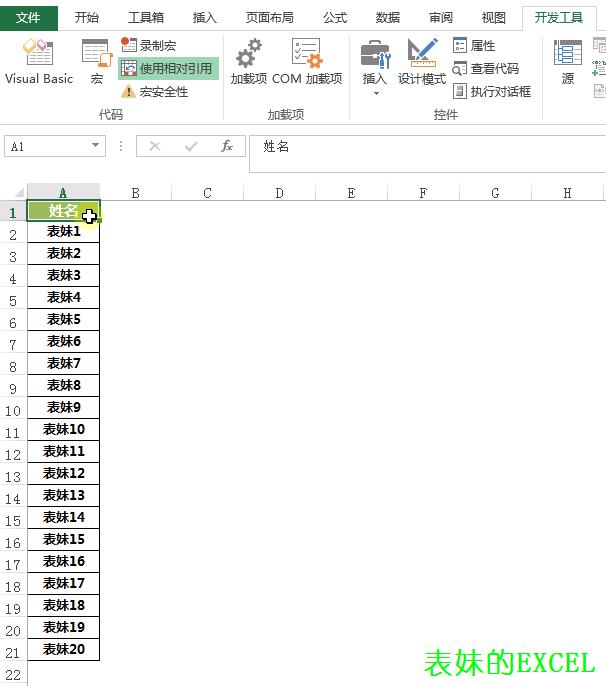
Task: Open the 加载项 add-ins dialog
Action: (249, 62)
